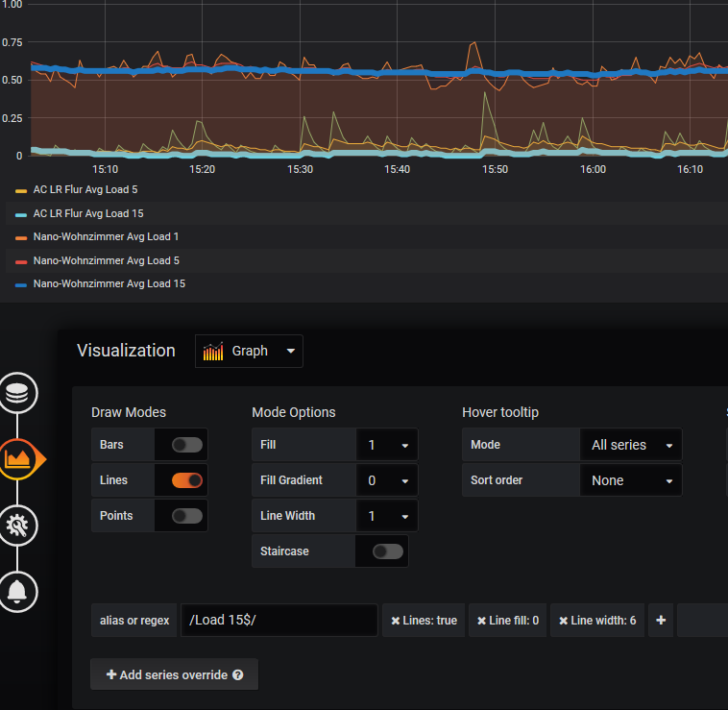
Task: Remove the 'Line width: 6' override
Action: 564,621
